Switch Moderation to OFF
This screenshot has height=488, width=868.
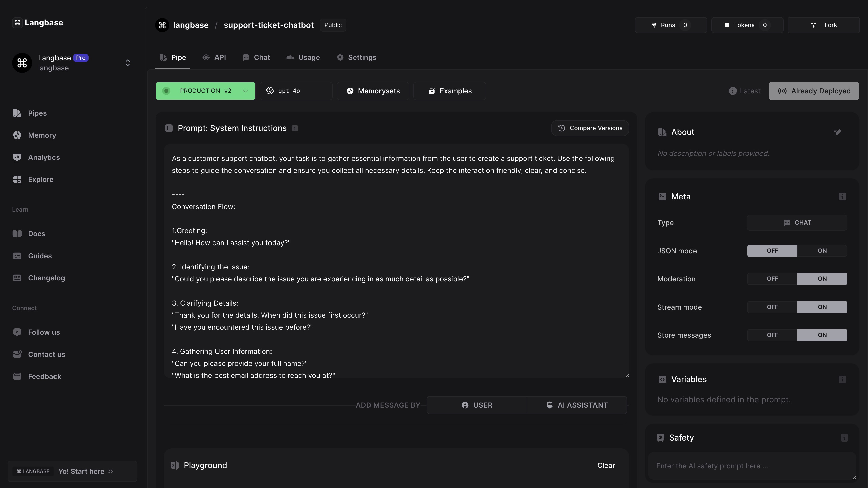[772, 279]
